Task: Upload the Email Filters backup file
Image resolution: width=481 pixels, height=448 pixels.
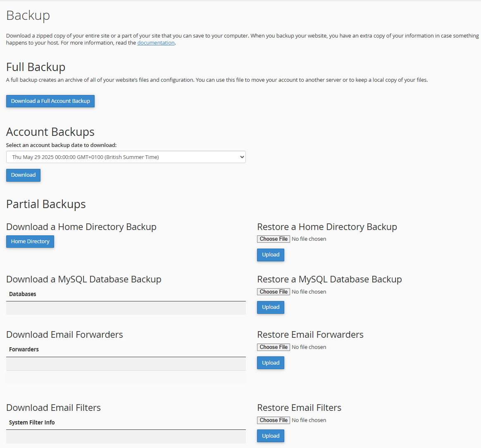Action: (x=271, y=436)
